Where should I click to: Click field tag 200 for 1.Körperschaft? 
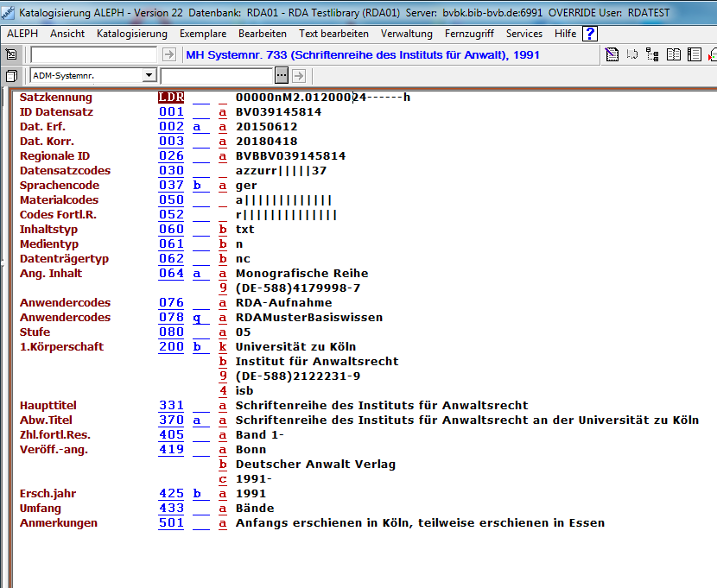(x=171, y=346)
